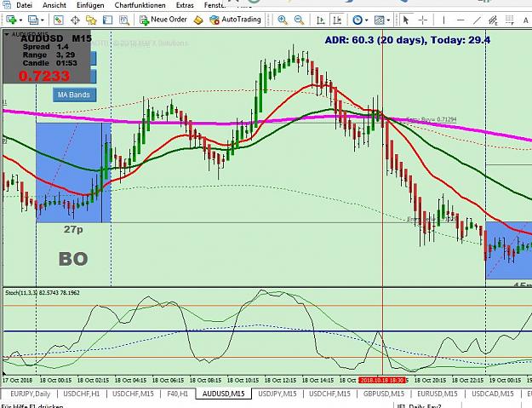Switch to the USDCHF,H1 tab
This screenshot has height=408, width=532.
click(82, 394)
